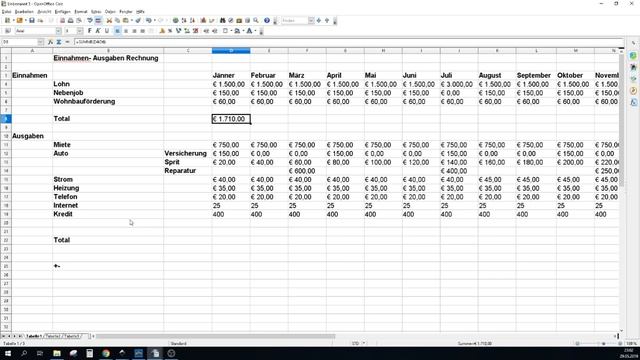Open the Name Box dropdown arrow

coord(40,42)
